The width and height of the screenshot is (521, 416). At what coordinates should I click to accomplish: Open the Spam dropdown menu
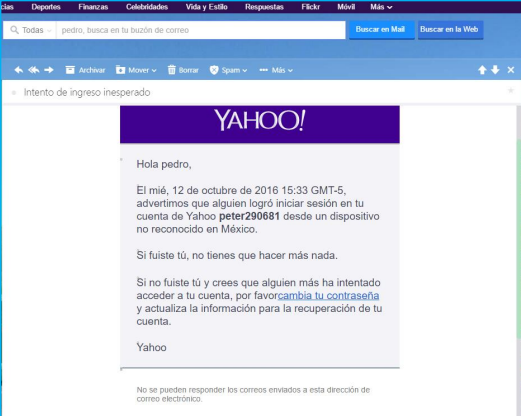[x=228, y=70]
